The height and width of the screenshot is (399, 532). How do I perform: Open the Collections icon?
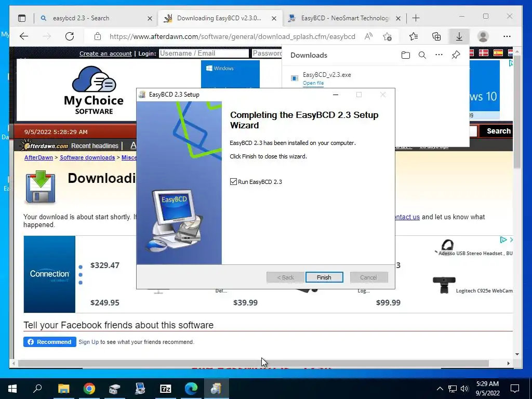[436, 36]
